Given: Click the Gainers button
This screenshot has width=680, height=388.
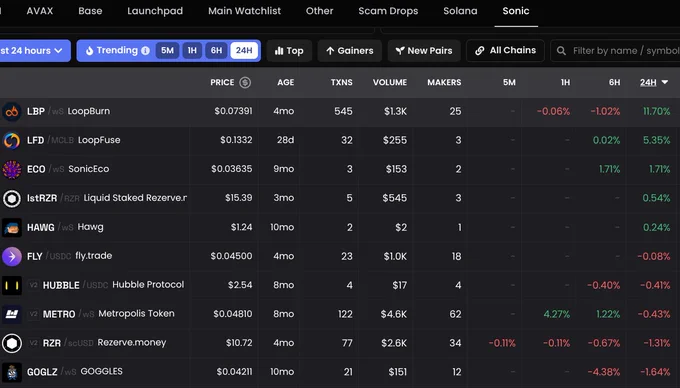Looking at the screenshot, I should click(350, 51).
